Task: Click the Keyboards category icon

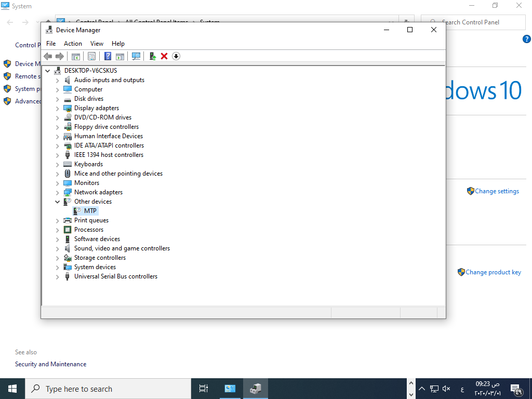Action: tap(68, 164)
